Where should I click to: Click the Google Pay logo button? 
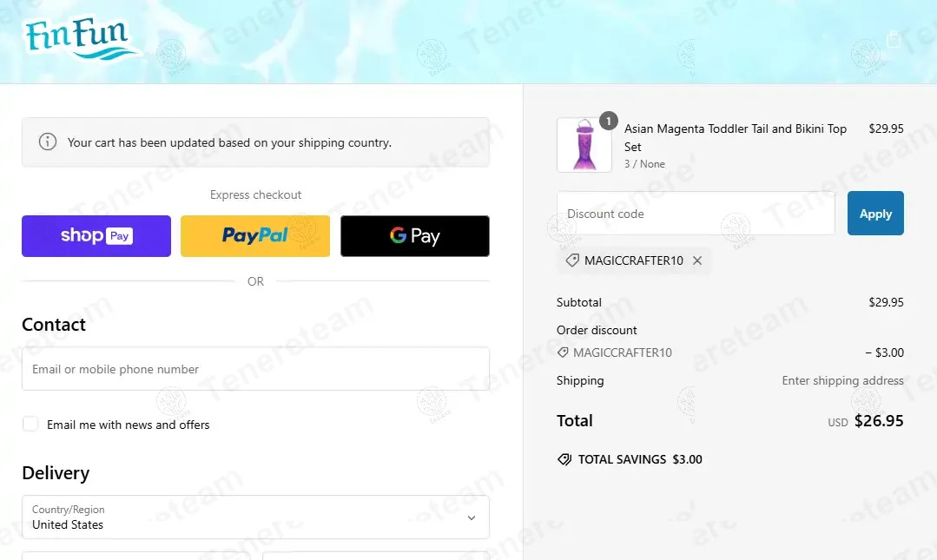pyautogui.click(x=414, y=236)
